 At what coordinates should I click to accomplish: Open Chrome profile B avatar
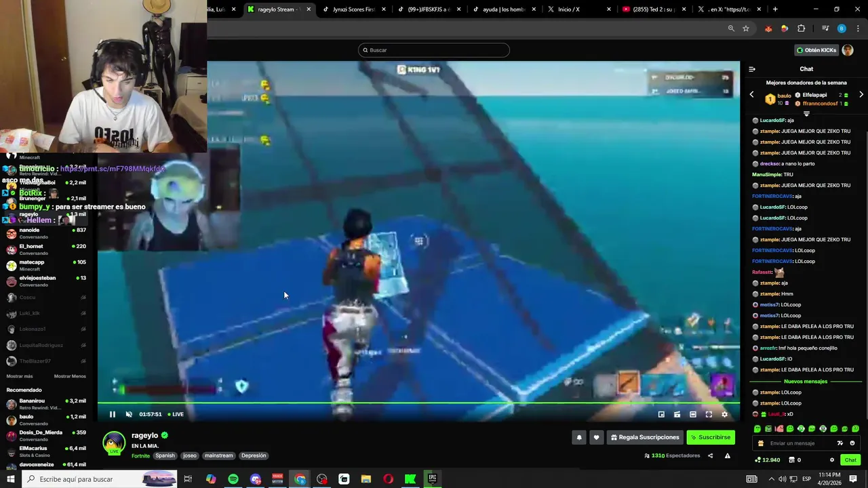click(842, 28)
